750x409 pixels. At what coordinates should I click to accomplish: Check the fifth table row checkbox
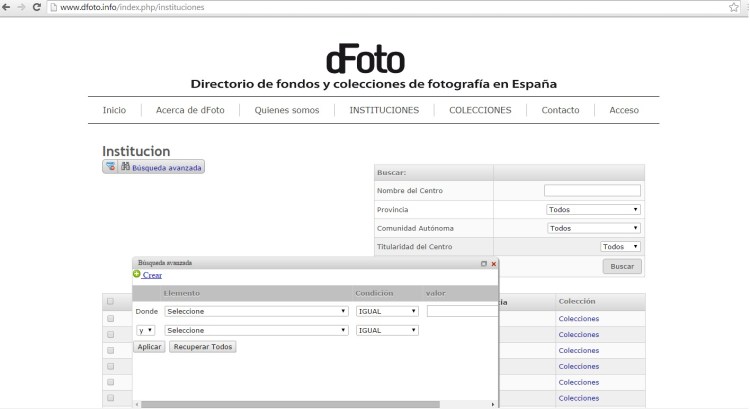point(110,382)
